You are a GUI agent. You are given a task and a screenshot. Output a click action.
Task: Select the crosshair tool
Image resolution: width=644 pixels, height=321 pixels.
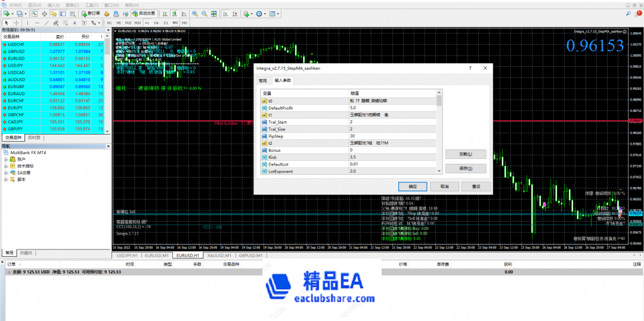pyautogui.click(x=17, y=23)
